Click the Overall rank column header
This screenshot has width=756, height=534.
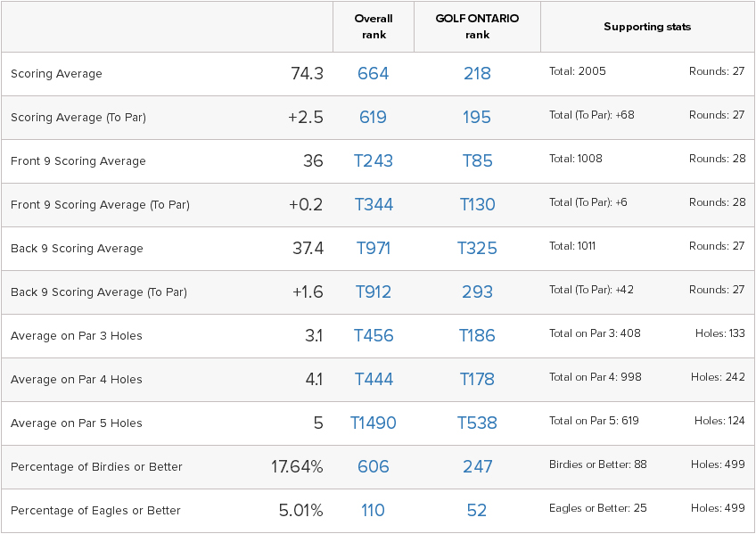click(374, 27)
